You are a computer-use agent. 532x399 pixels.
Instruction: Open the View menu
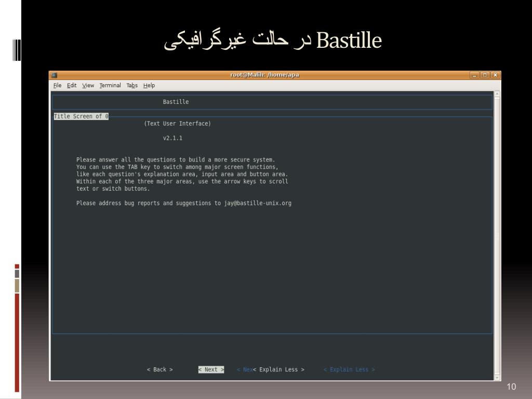88,86
